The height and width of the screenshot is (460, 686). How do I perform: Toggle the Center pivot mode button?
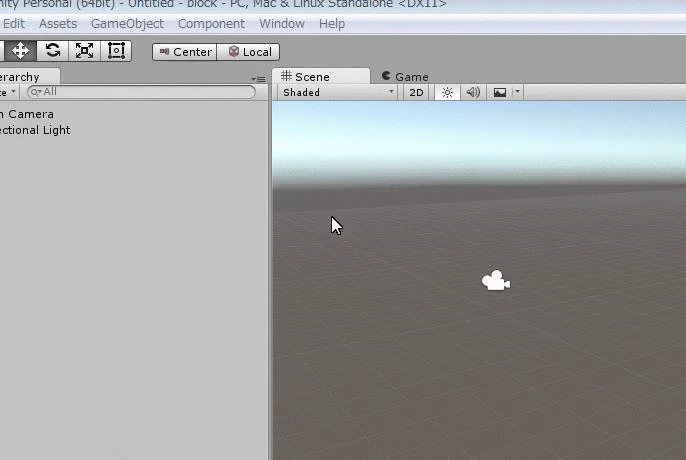point(185,52)
